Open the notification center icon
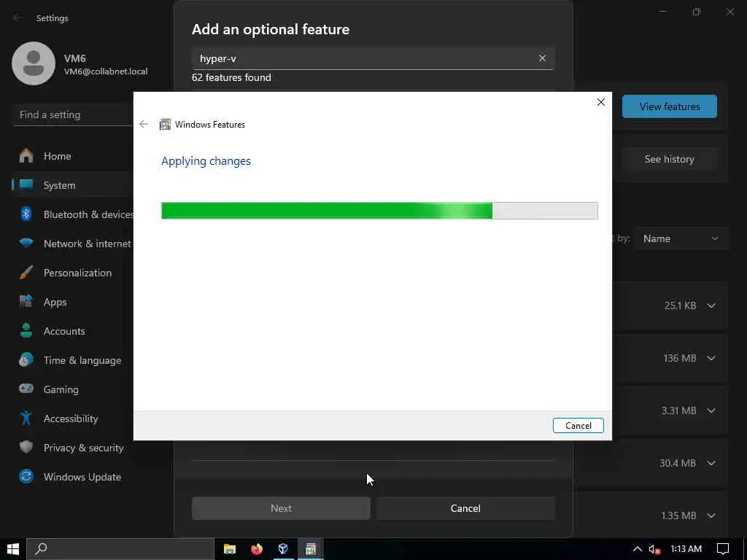Screen dimensions: 747x560 723,549
